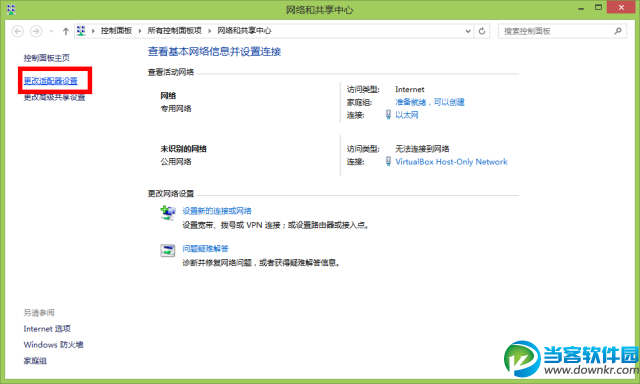The width and height of the screenshot is (640, 384).
Task: Click the 搜索控制面板 search field
Action: click(x=562, y=31)
